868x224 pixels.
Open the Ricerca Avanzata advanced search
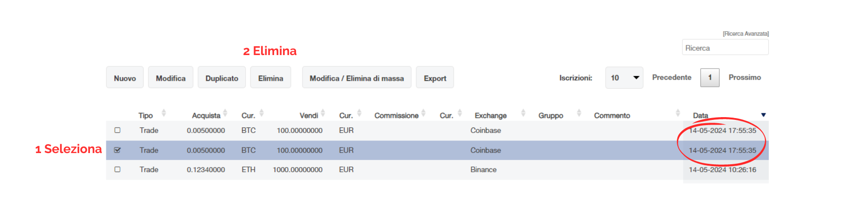[745, 34]
